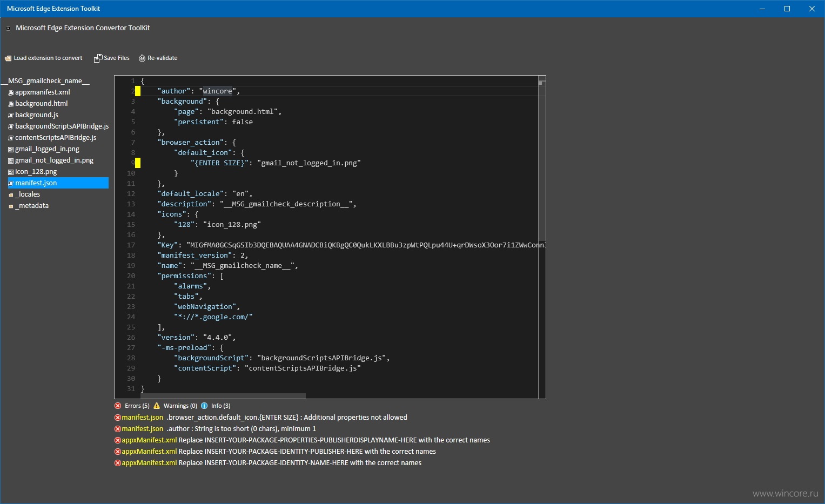
Task: Click folder icon next to _metadata
Action: coord(11,206)
